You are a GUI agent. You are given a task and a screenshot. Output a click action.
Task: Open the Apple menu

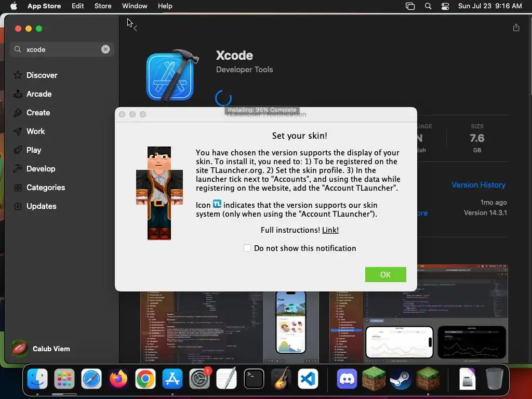pos(14,6)
